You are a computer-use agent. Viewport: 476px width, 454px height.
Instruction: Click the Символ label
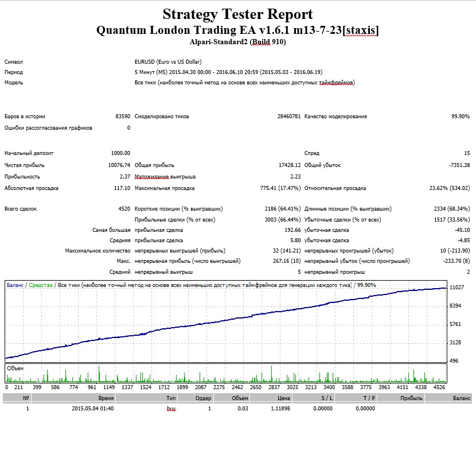point(14,62)
